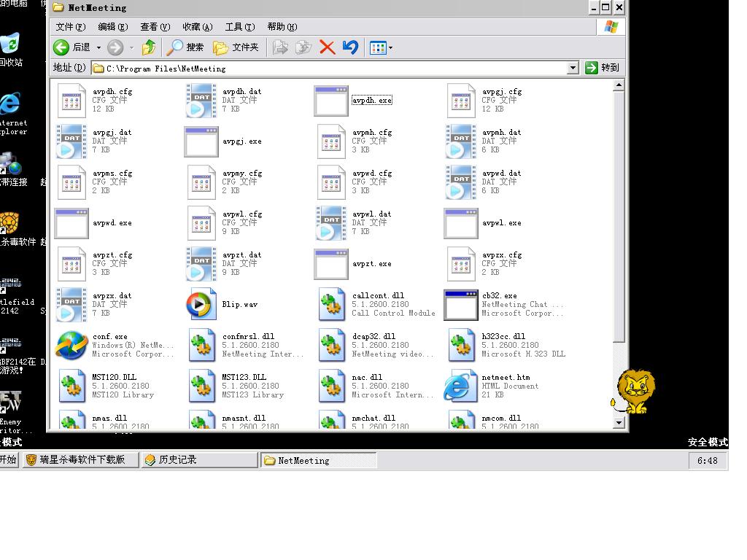Open the Search (搜索) toolbar button
The width and height of the screenshot is (747, 560).
point(185,47)
